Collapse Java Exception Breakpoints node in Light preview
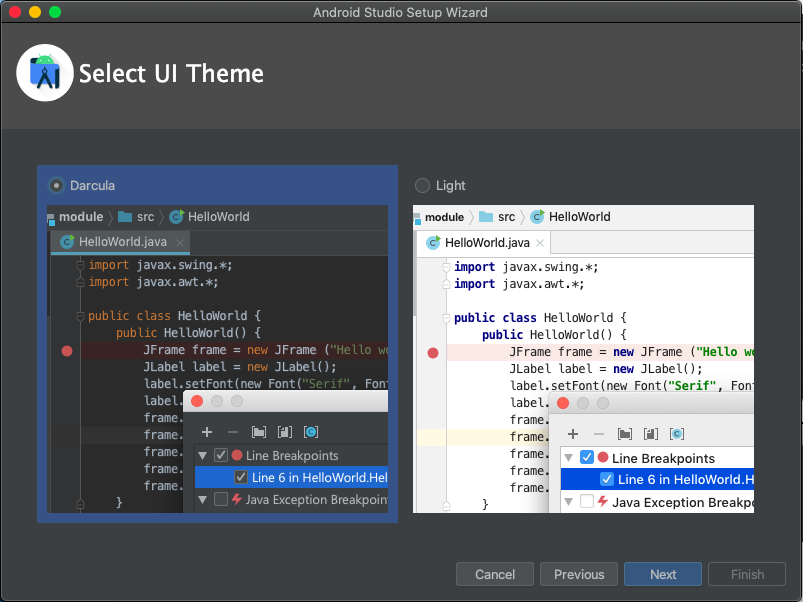Image resolution: width=803 pixels, height=602 pixels. point(568,501)
